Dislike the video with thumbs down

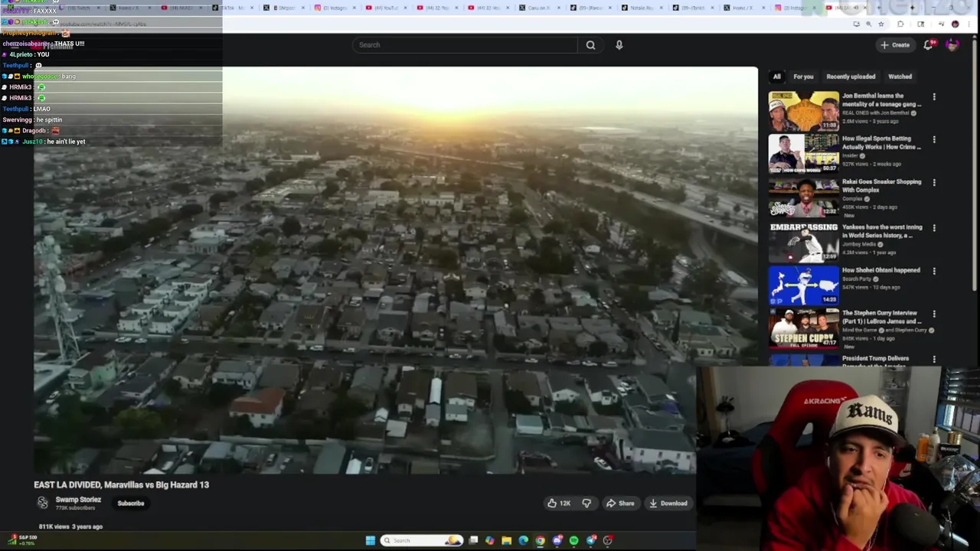586,504
